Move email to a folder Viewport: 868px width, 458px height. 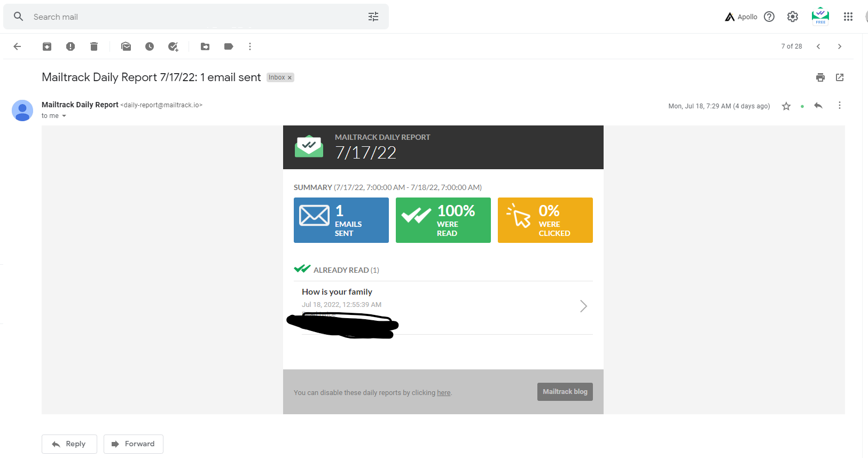click(x=205, y=46)
